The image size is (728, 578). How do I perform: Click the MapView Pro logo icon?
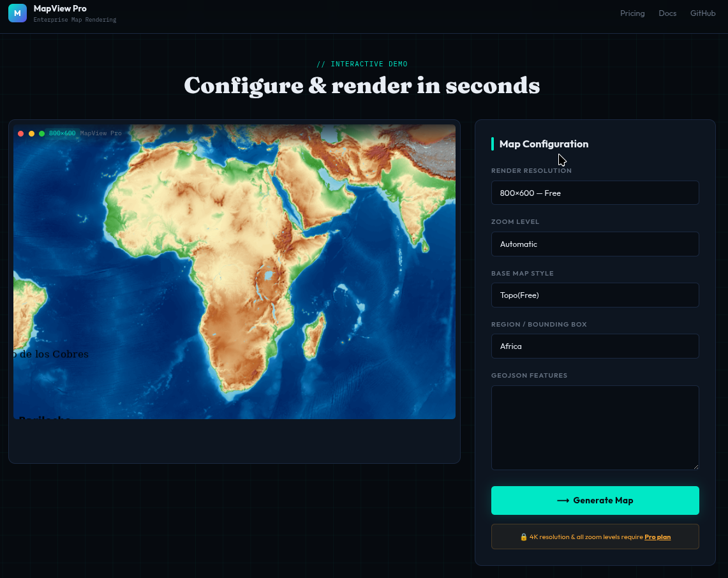17,13
